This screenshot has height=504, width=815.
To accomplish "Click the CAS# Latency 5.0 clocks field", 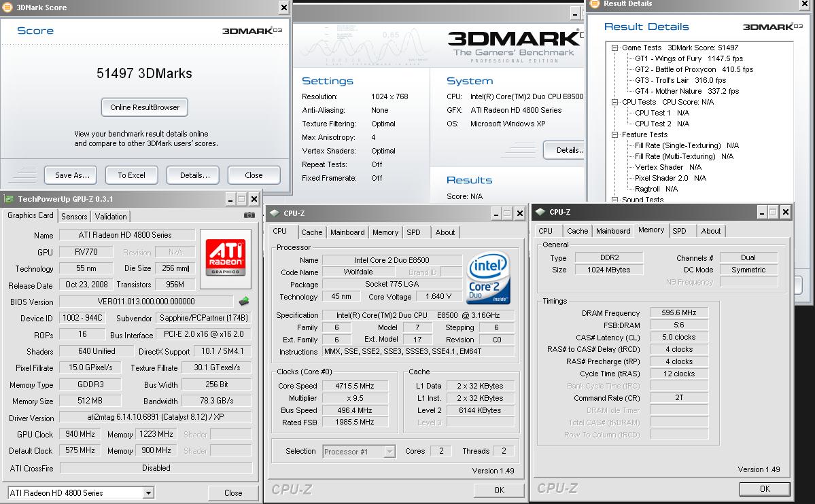I will click(x=679, y=337).
